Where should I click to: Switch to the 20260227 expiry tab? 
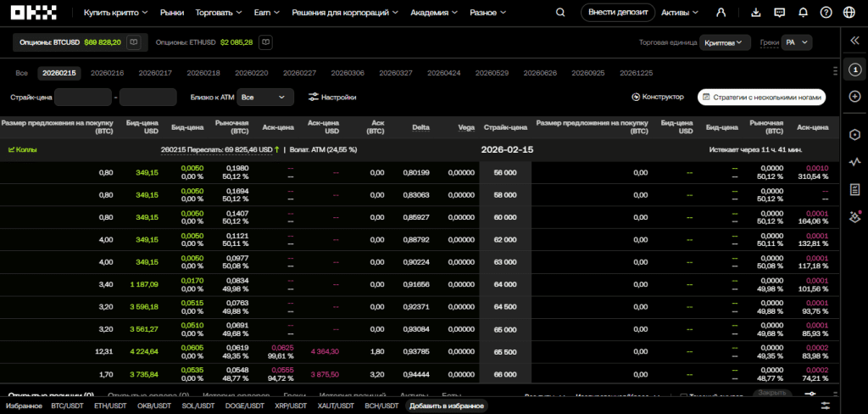[299, 73]
